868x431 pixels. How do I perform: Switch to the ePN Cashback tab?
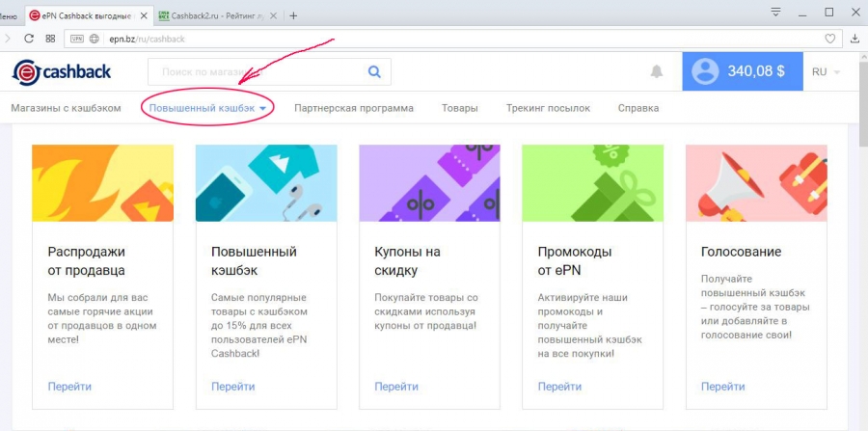(x=89, y=15)
